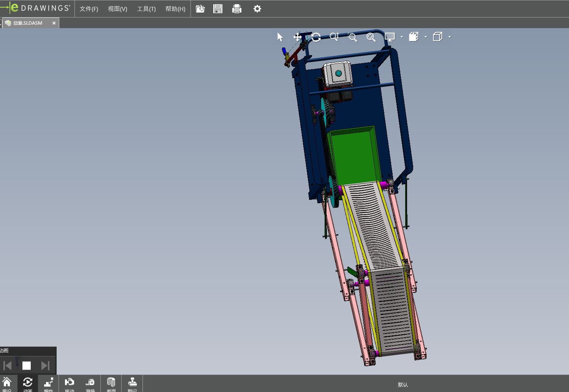The width and height of the screenshot is (569, 392).
Task: Click the Print button in toolbar
Action: coord(237,9)
